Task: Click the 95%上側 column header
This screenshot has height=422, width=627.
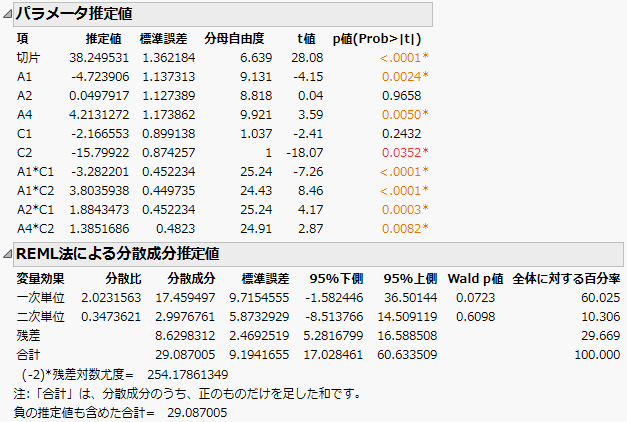Action: click(410, 279)
